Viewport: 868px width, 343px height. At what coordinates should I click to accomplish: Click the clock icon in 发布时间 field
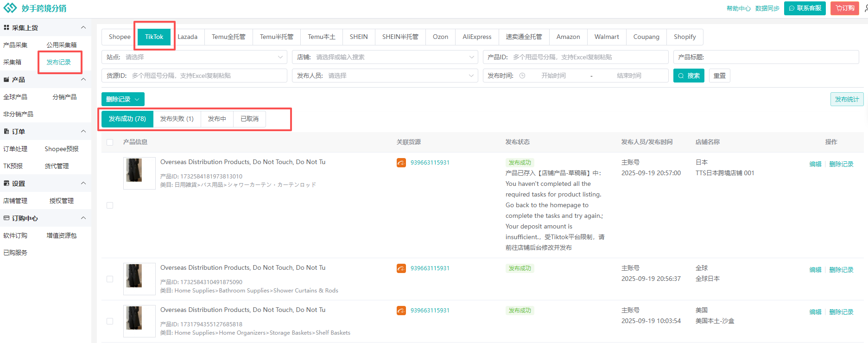coord(522,76)
